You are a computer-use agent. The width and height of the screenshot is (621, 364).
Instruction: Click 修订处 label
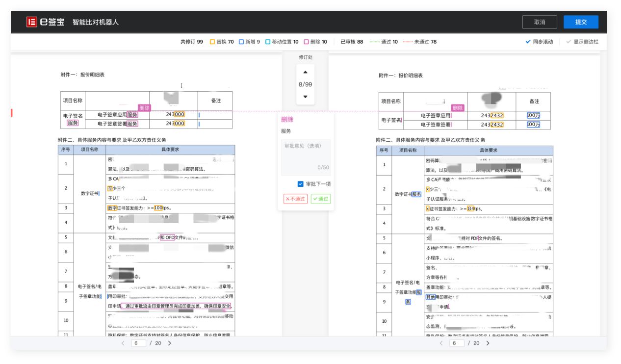(x=306, y=57)
